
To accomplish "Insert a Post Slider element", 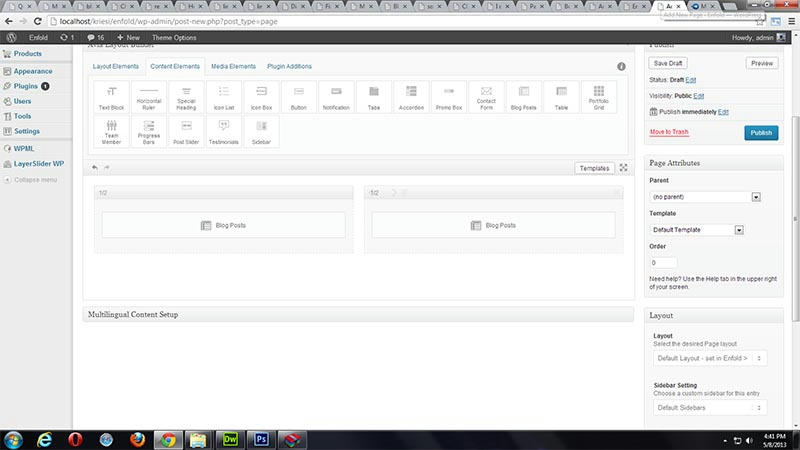I will [186, 132].
